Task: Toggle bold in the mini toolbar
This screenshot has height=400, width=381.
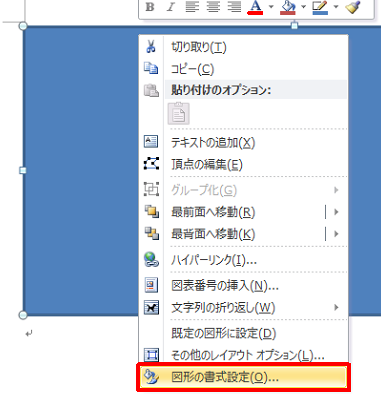Action: 150,7
